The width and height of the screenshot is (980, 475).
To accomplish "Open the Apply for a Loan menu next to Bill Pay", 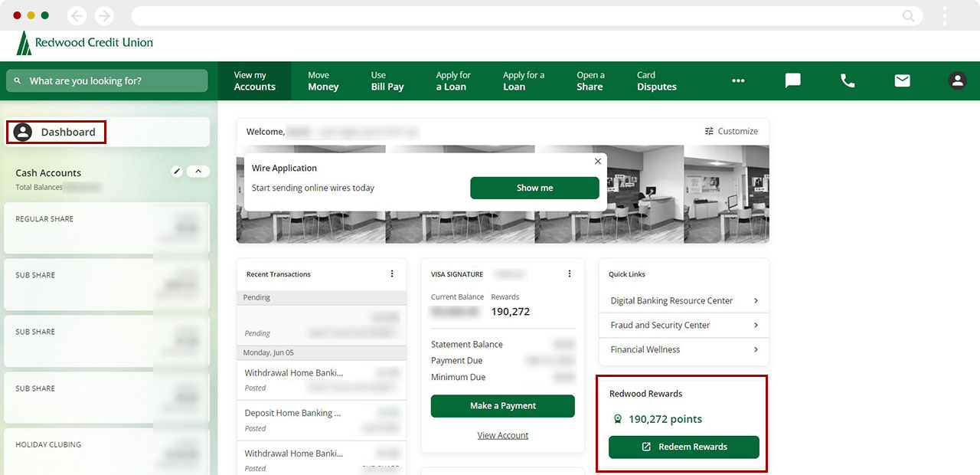I will (453, 80).
